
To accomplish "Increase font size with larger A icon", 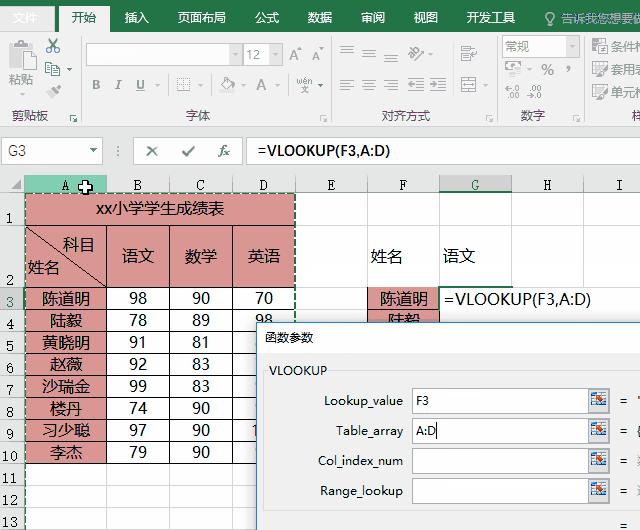I will pos(295,54).
